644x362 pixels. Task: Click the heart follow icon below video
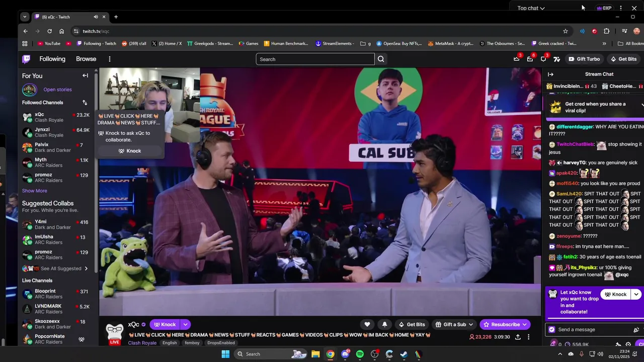[x=367, y=324]
